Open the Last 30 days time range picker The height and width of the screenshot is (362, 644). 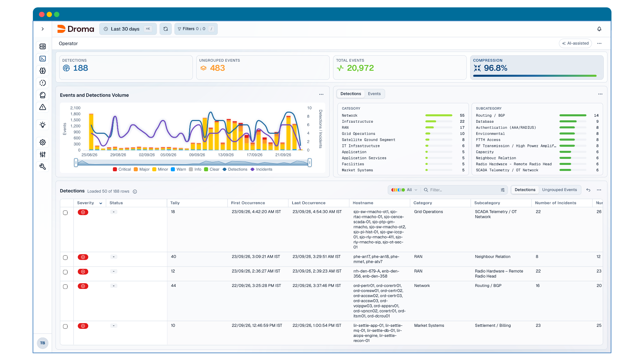pos(128,29)
